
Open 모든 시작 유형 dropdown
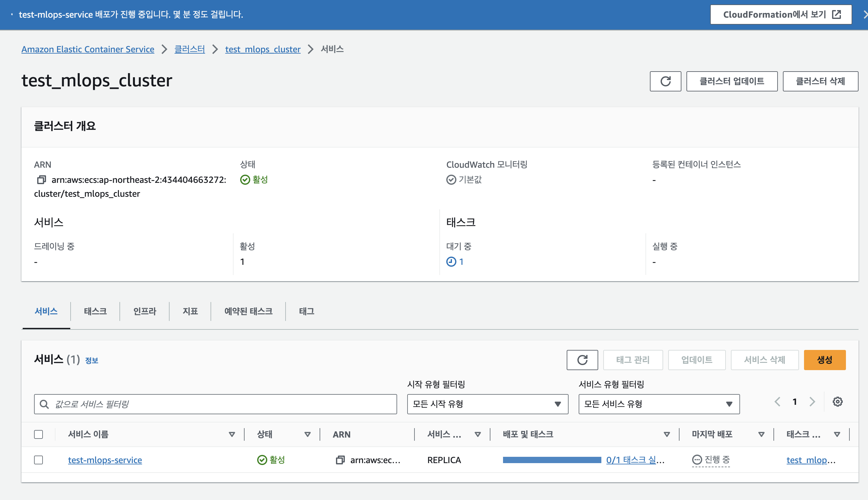point(487,404)
